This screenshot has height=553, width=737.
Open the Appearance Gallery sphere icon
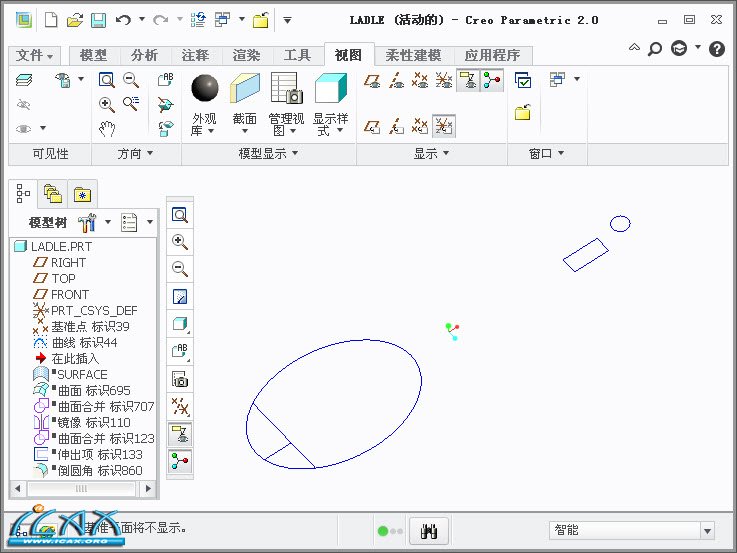[x=205, y=88]
